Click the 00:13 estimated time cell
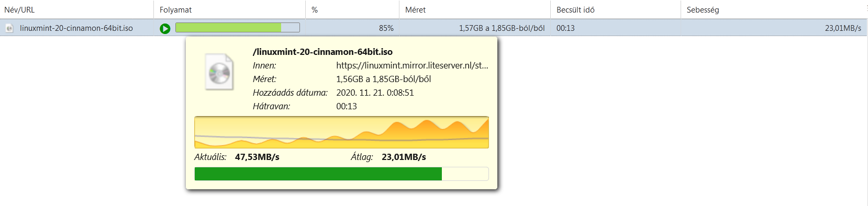 coord(565,28)
